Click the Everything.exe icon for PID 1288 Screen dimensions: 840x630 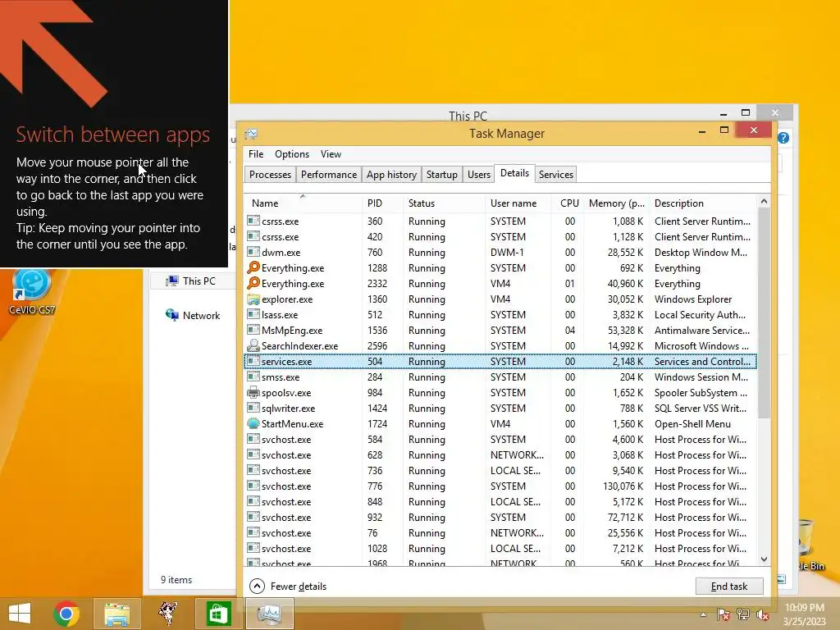tap(253, 267)
